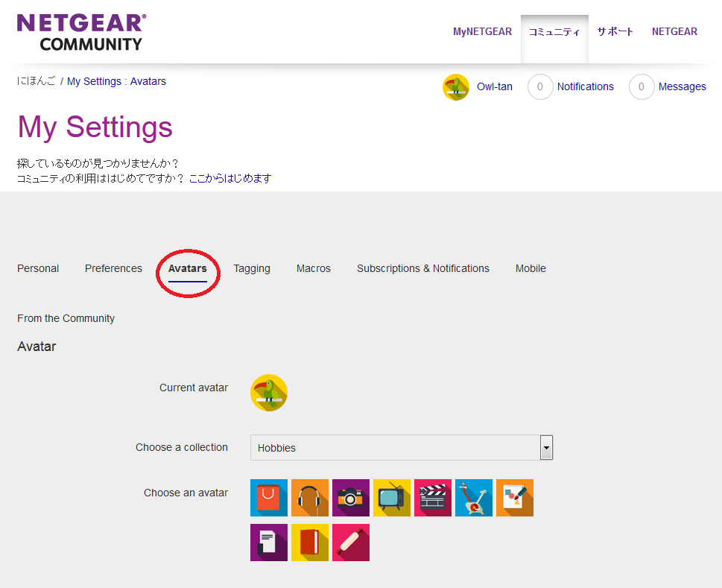Viewport: 722px width, 588px height.
Task: Switch to the Personal tab
Action: (38, 268)
